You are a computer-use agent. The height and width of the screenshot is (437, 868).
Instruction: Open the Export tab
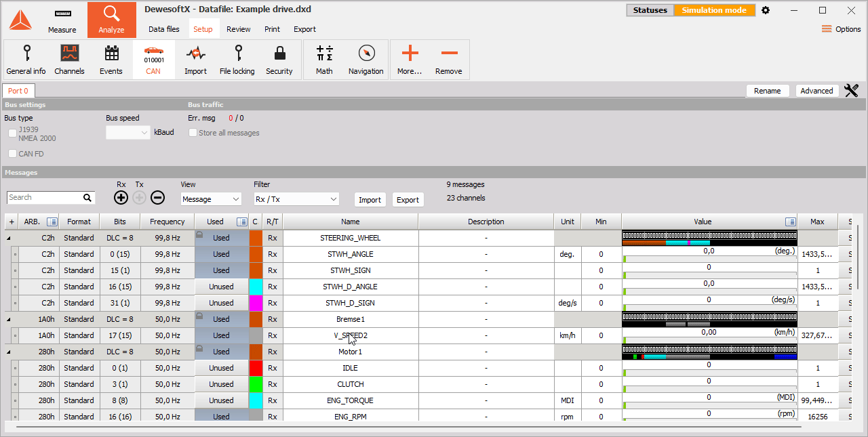coord(304,29)
